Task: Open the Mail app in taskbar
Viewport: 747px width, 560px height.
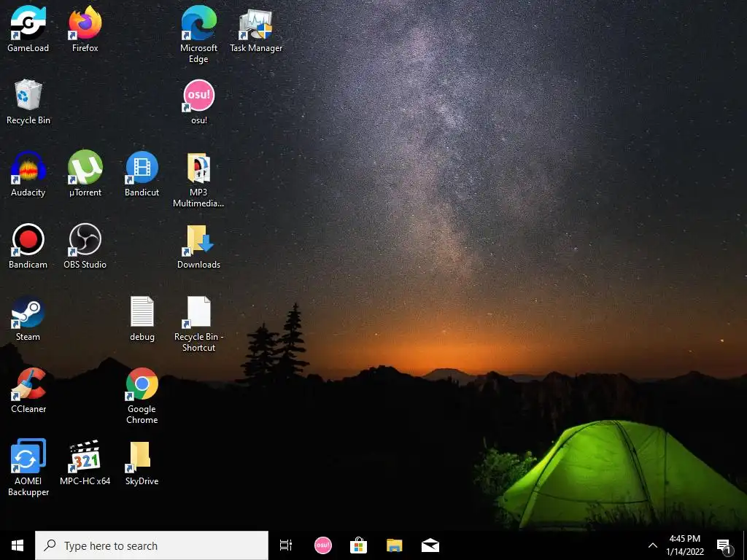Action: (x=430, y=545)
